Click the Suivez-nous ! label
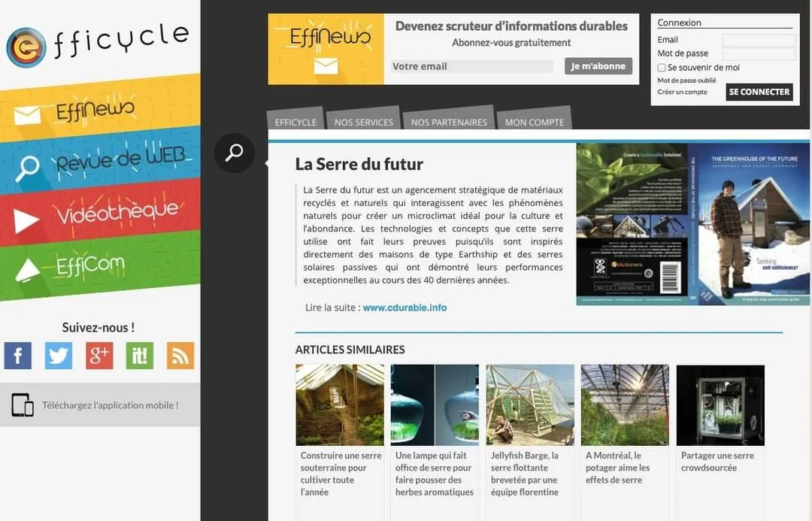812x521 pixels. (x=98, y=327)
